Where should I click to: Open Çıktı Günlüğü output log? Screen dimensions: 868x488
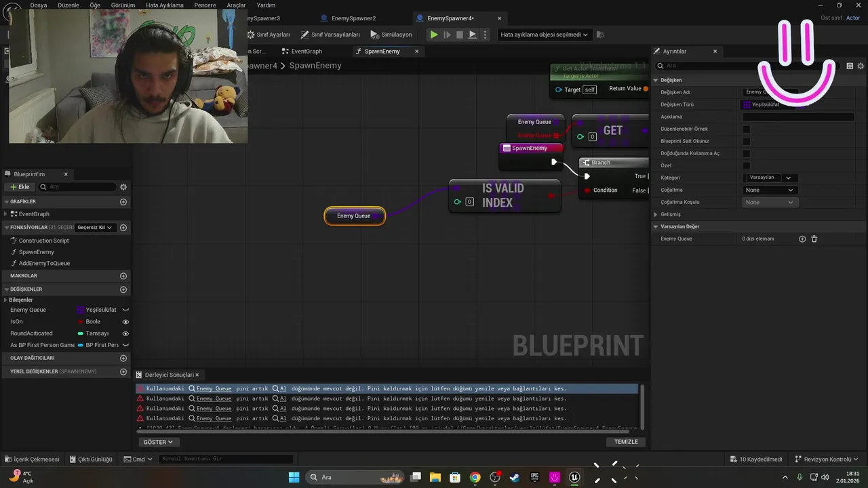(90, 460)
